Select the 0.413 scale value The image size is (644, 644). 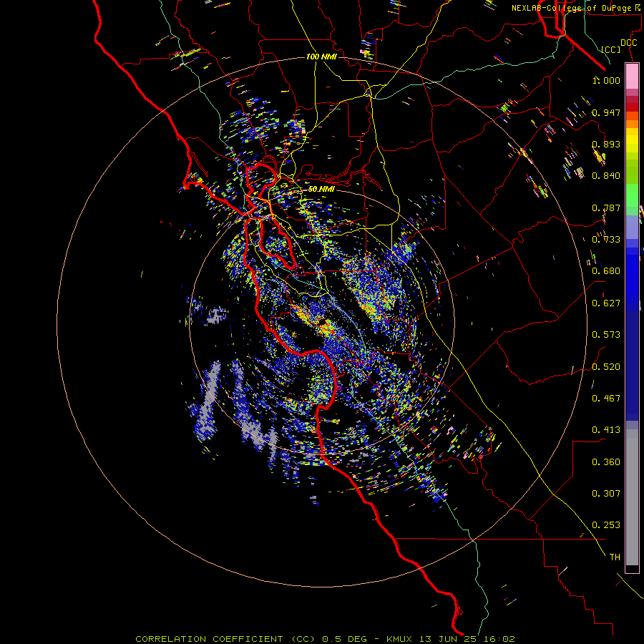click(x=606, y=430)
